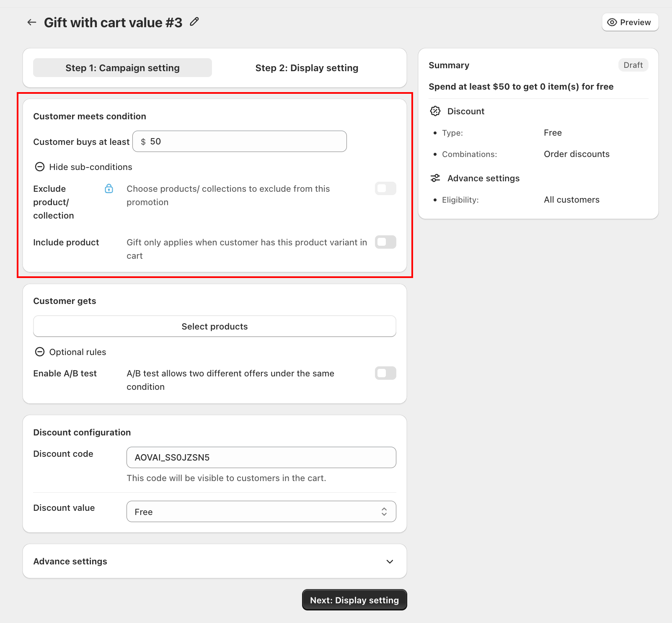Collapse Hide sub-conditions
672x623 pixels.
(83, 167)
